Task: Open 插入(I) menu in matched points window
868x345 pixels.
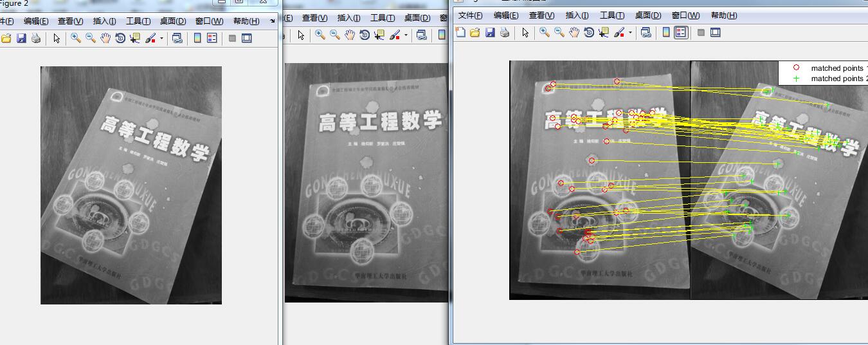Action: pyautogui.click(x=576, y=15)
